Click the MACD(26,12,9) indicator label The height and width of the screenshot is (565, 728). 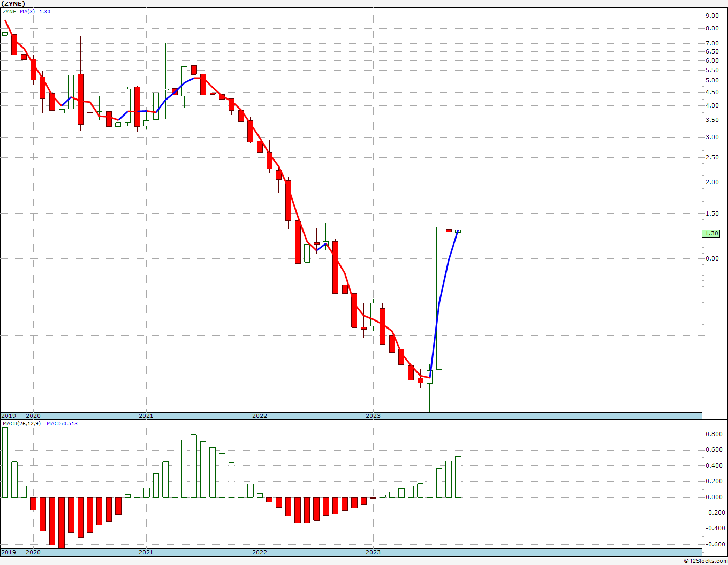(x=22, y=424)
